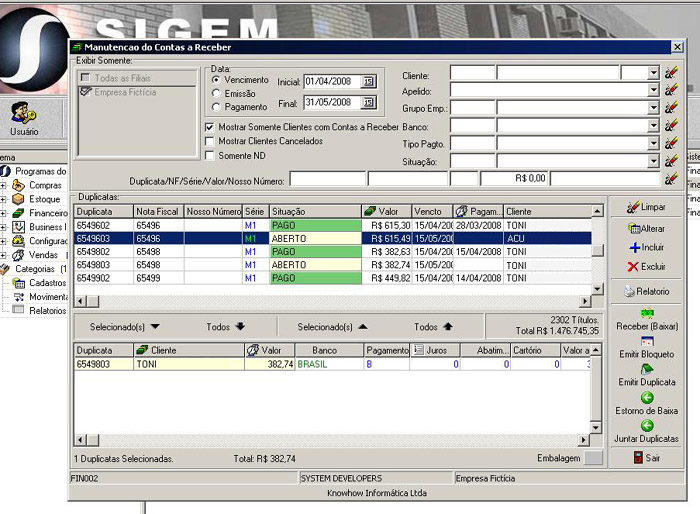This screenshot has height=514, width=700.
Task: Click the Limpar eraser button
Action: point(646,207)
